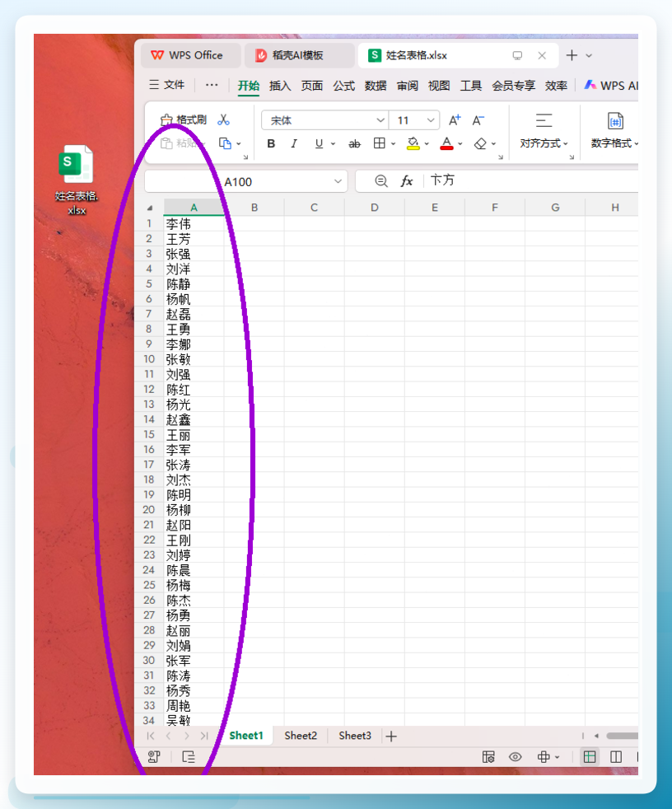672x809 pixels.
Task: Expand the Name Box dropdown arrow
Action: tap(338, 181)
